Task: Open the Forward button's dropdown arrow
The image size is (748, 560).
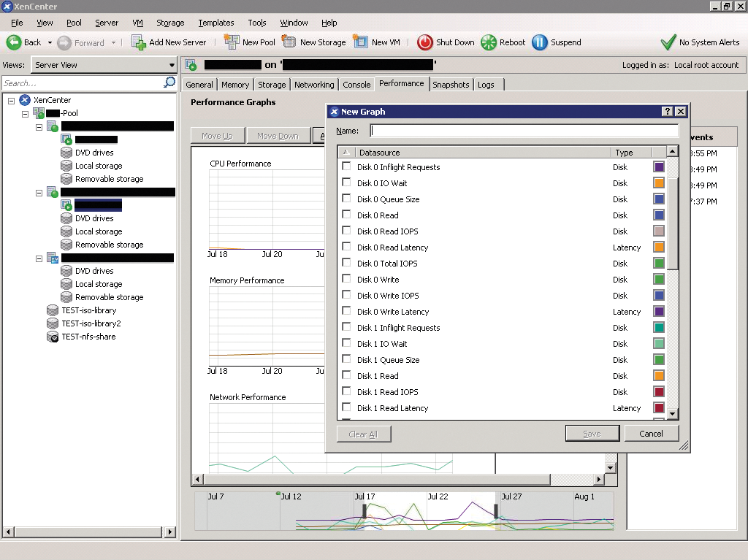Action: pos(112,42)
